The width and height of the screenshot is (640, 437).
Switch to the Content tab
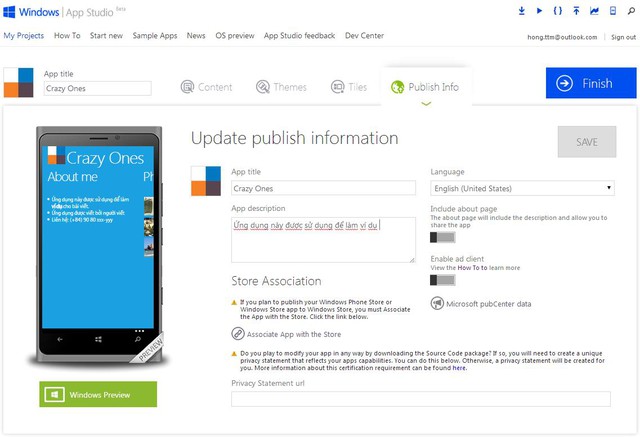(x=206, y=87)
